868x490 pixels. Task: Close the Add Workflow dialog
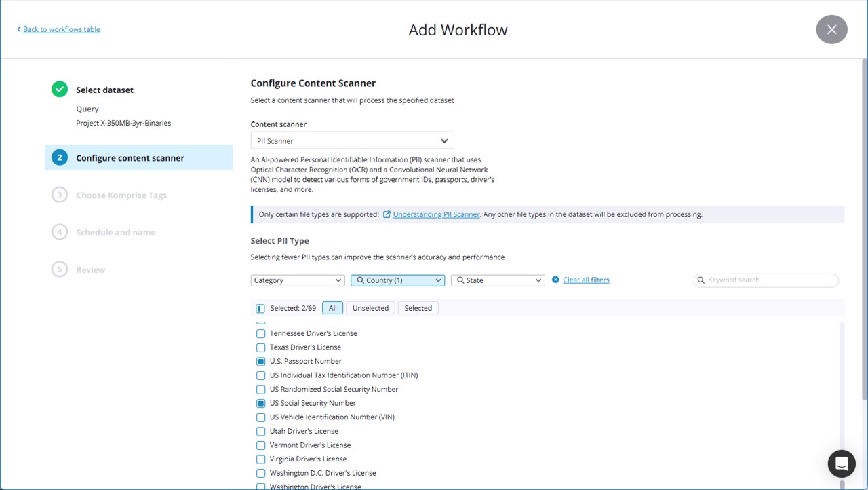point(831,29)
